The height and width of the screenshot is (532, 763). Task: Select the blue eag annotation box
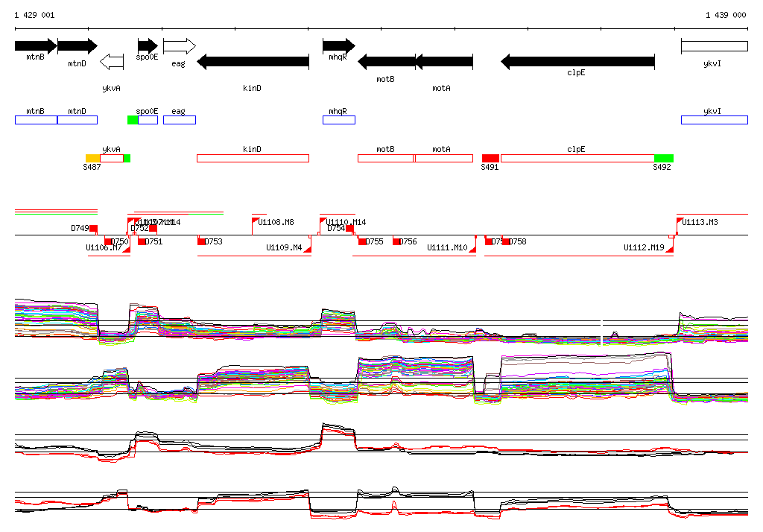click(180, 120)
